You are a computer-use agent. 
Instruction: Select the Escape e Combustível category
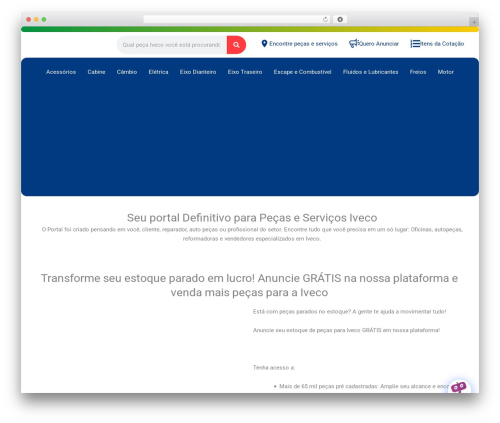tap(302, 72)
